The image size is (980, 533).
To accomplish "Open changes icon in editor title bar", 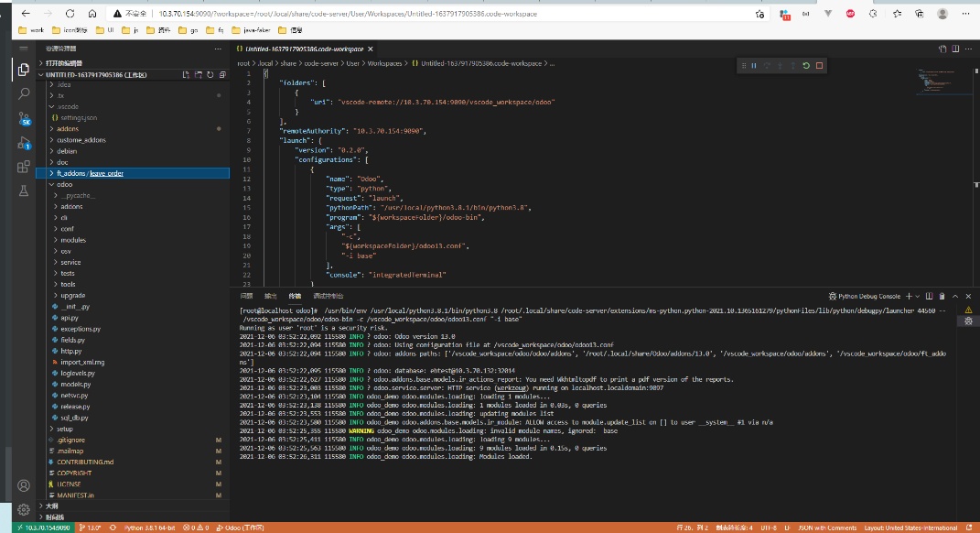I will [942, 49].
